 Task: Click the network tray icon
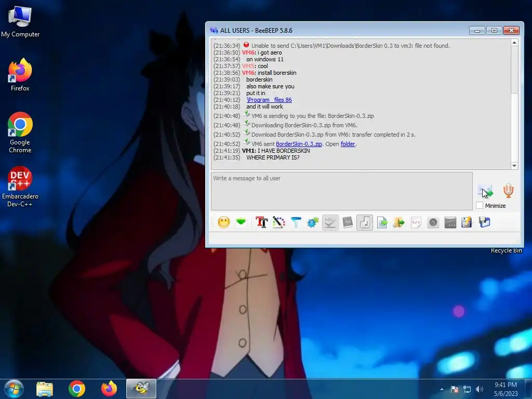click(467, 389)
